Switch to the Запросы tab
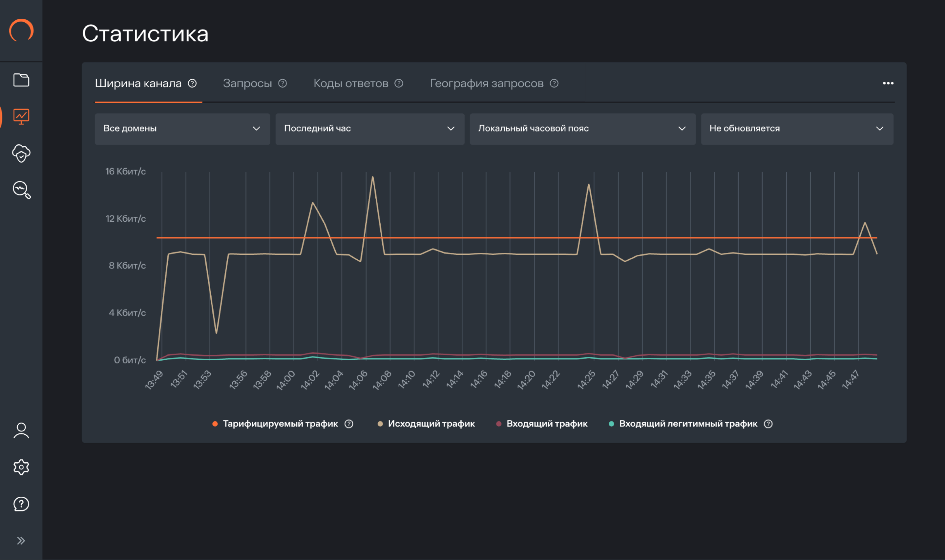Screen dimensions: 945x560 pos(247,83)
